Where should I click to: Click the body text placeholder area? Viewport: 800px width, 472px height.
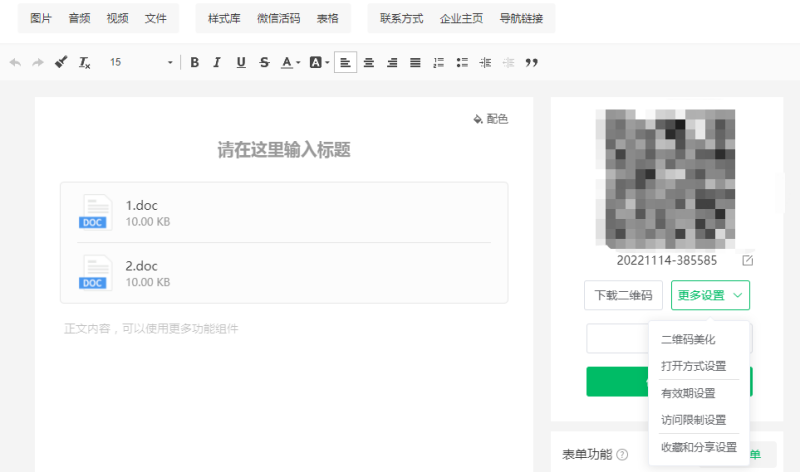pyautogui.click(x=151, y=329)
